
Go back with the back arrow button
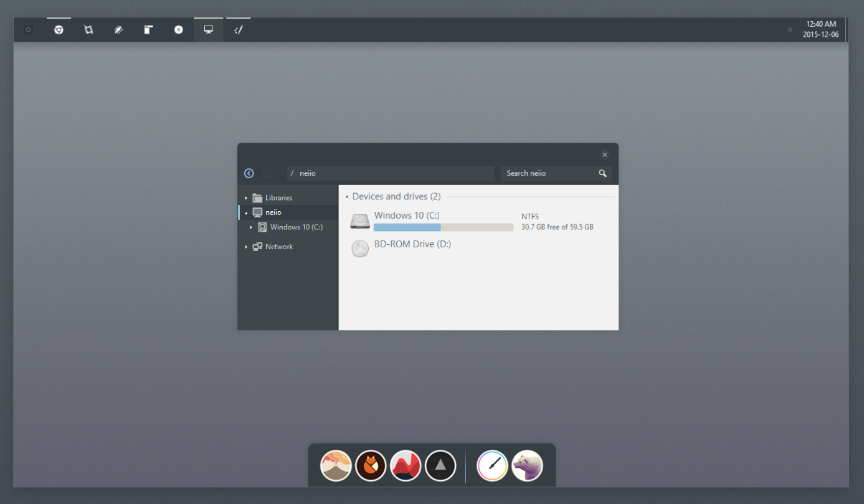point(249,173)
